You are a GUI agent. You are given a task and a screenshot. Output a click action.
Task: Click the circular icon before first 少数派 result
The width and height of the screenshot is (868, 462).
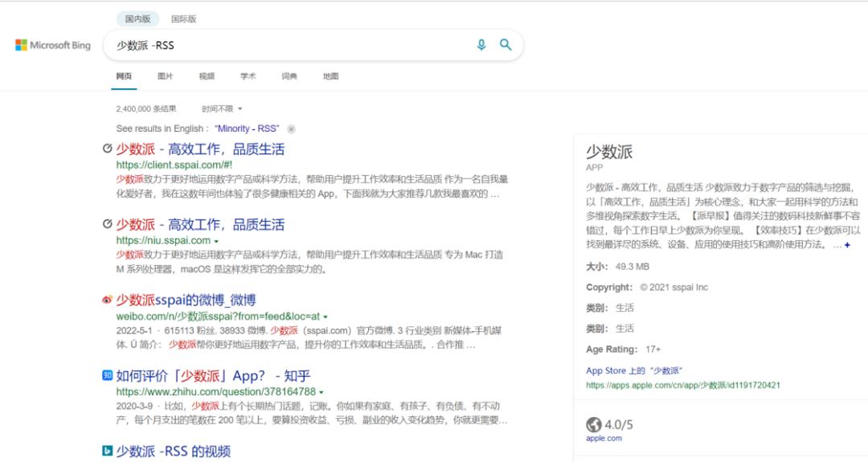click(108, 149)
